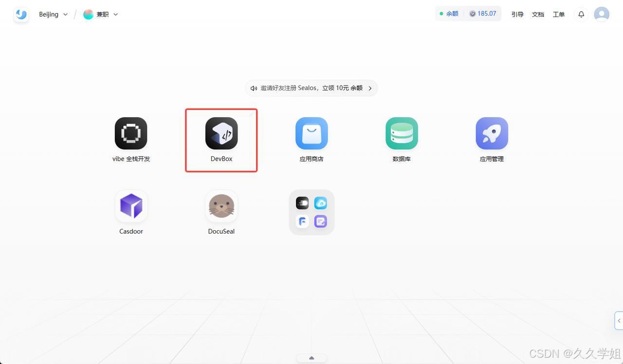Launch the DevBox app icon

pos(221,133)
